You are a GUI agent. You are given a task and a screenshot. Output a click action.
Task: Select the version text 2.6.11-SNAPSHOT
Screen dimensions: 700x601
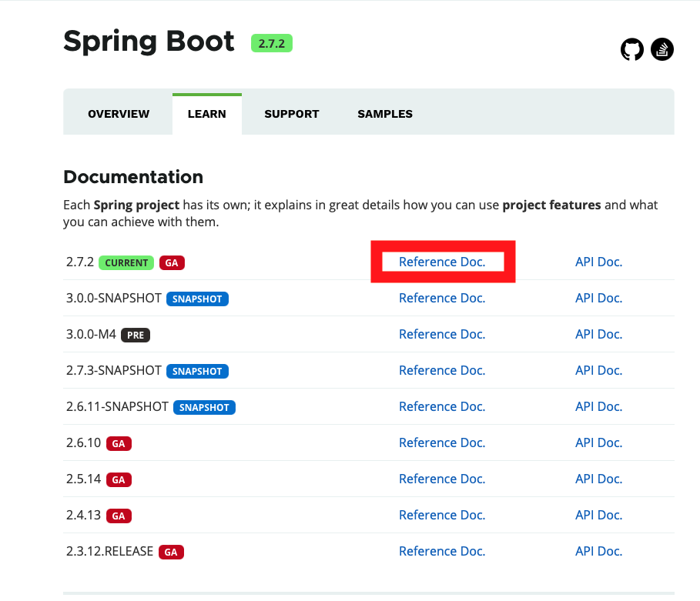117,406
